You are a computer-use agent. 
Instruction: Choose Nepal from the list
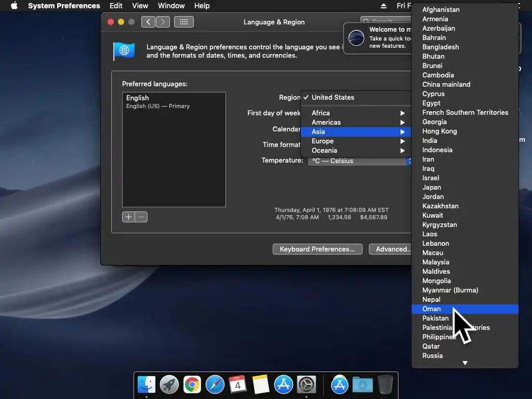point(465,300)
